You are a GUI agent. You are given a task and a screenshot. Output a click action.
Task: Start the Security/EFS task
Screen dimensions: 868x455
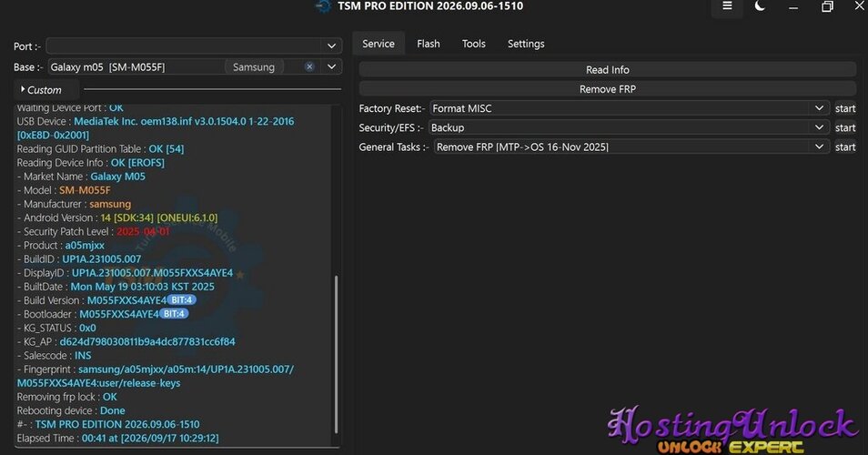tap(844, 128)
